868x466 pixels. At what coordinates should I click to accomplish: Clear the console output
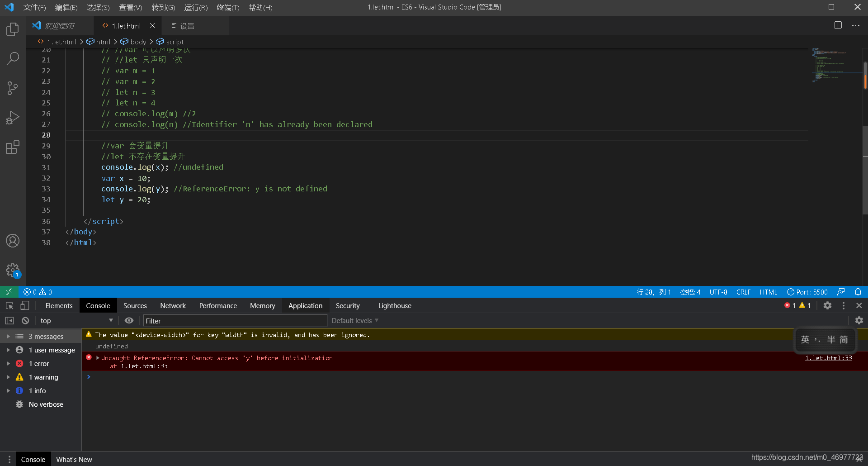(25, 321)
